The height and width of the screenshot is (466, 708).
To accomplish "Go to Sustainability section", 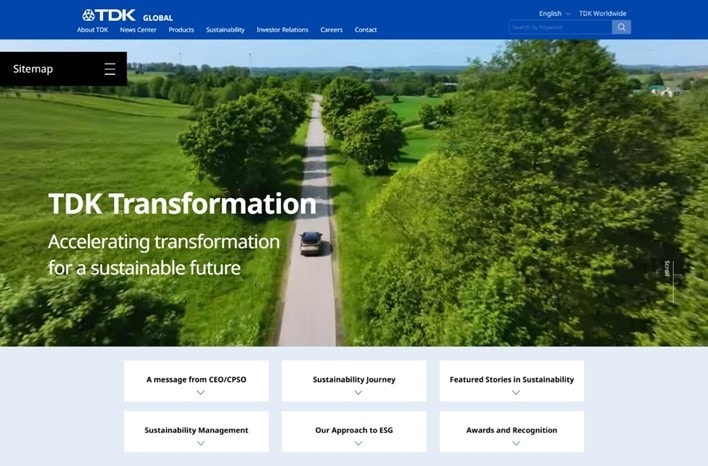I will point(225,30).
